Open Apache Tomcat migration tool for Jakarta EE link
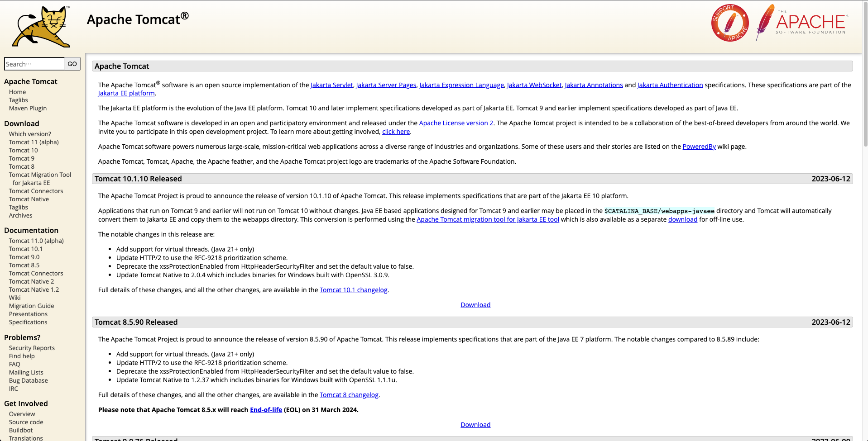The image size is (868, 441). coord(488,219)
